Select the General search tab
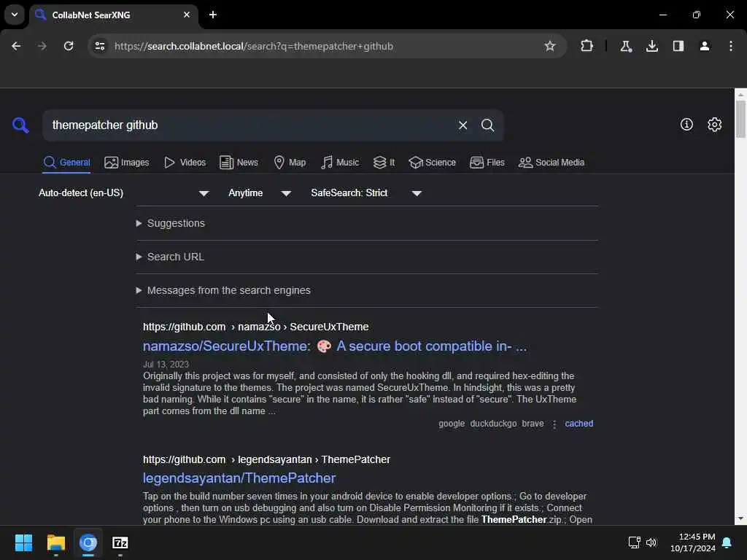 pos(66,163)
